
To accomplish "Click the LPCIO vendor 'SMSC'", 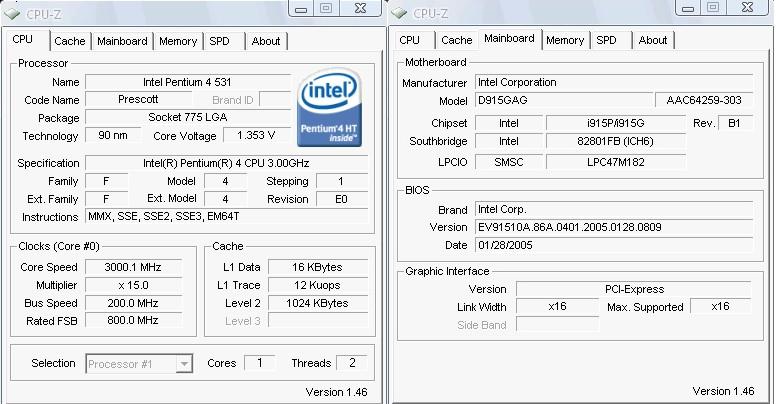I will [x=509, y=162].
